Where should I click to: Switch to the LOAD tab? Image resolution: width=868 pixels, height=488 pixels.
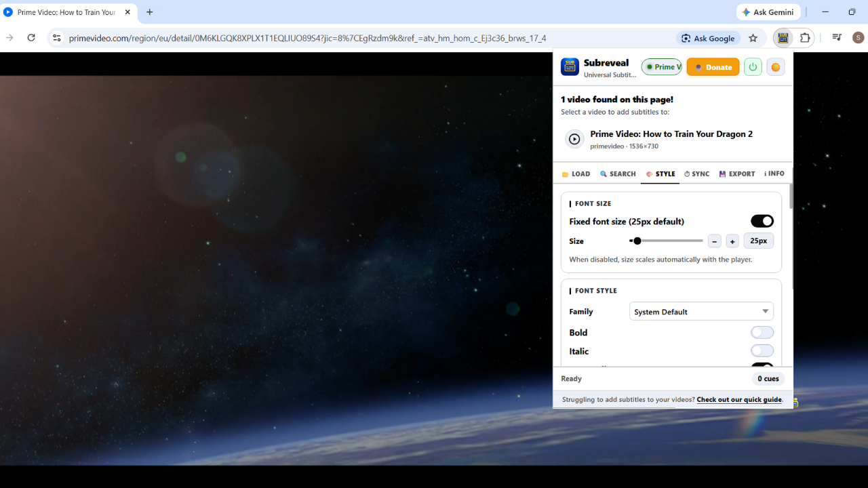coord(576,174)
